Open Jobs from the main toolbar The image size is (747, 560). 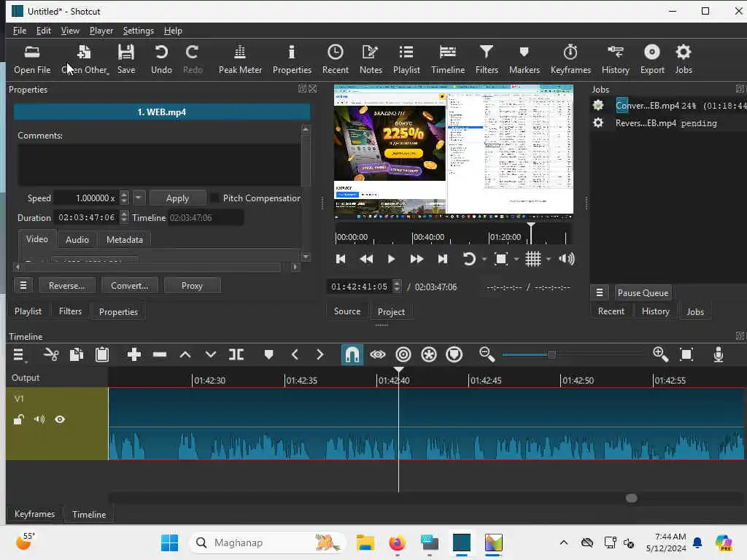[683, 60]
